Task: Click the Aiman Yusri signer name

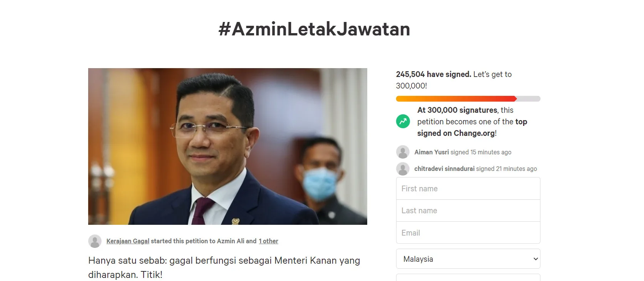Action: click(x=432, y=152)
